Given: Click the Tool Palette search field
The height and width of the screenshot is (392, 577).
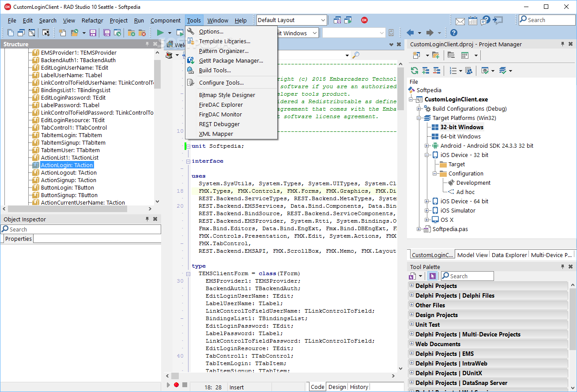Looking at the screenshot, I should click(x=467, y=276).
